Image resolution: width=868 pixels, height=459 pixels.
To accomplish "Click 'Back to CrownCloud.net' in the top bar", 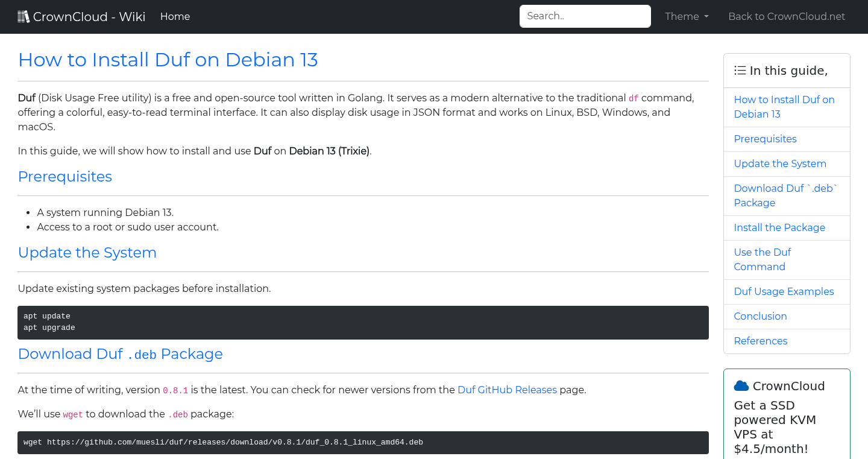I will click(x=787, y=16).
